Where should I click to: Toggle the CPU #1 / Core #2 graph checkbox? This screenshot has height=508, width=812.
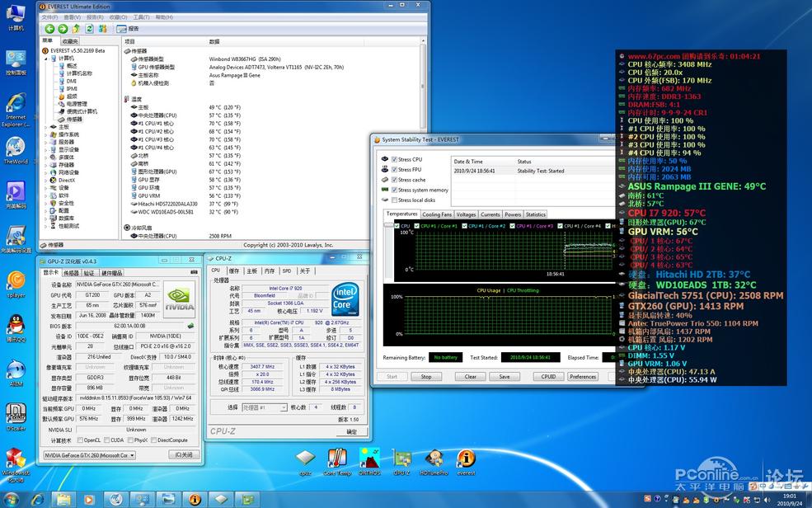point(464,226)
